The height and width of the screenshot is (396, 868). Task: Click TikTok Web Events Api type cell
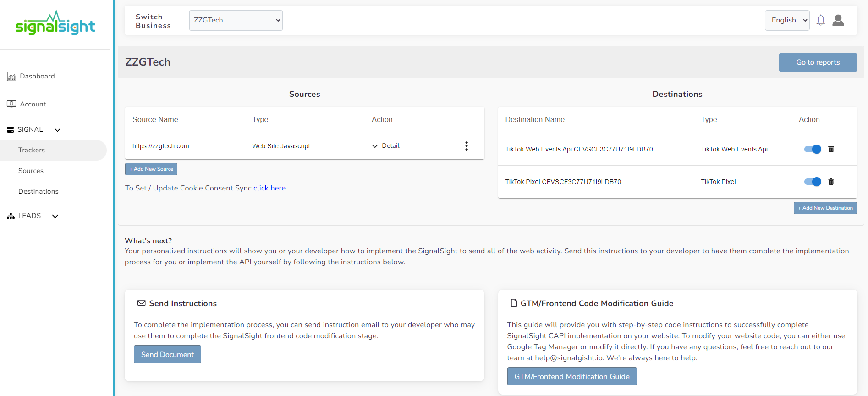[734, 149]
